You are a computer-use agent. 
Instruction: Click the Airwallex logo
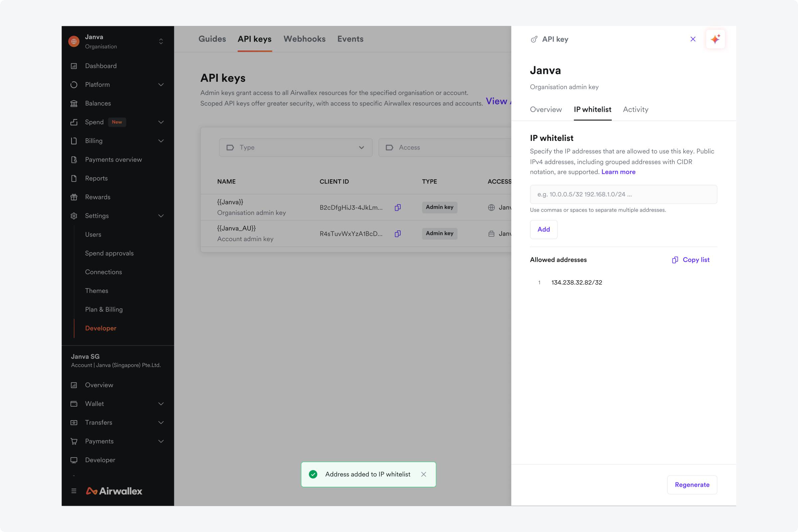click(114, 491)
